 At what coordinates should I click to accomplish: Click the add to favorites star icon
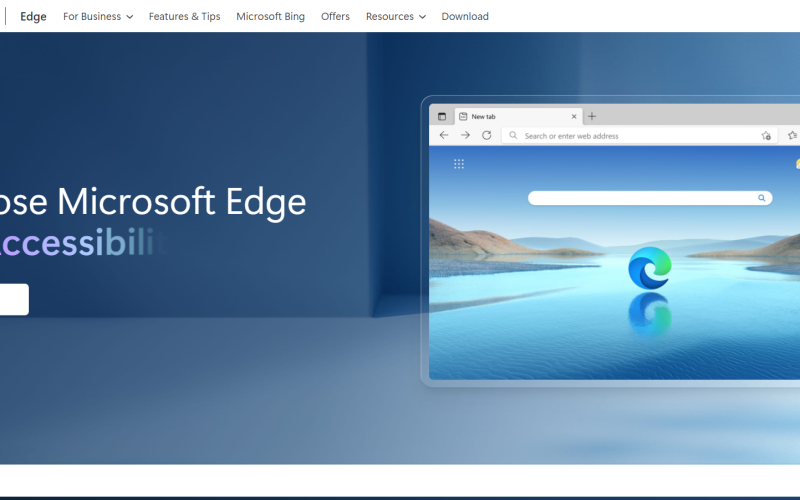(766, 136)
